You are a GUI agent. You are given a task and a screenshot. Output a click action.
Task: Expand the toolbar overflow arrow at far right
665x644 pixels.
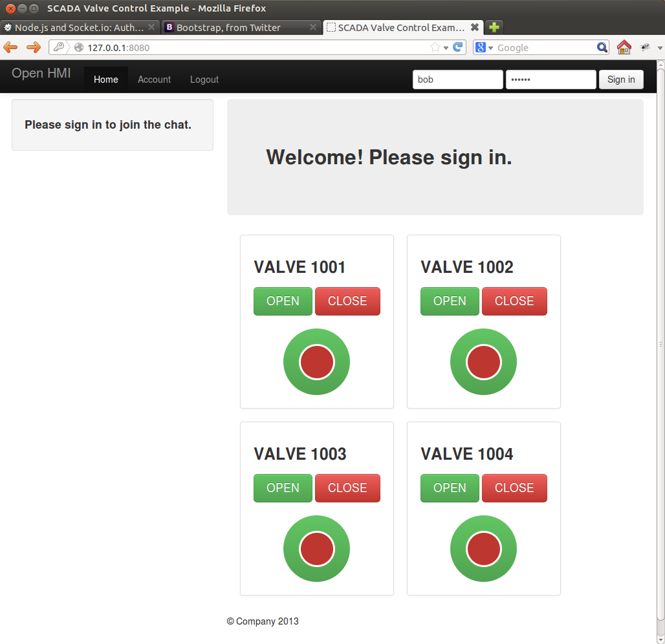click(659, 48)
